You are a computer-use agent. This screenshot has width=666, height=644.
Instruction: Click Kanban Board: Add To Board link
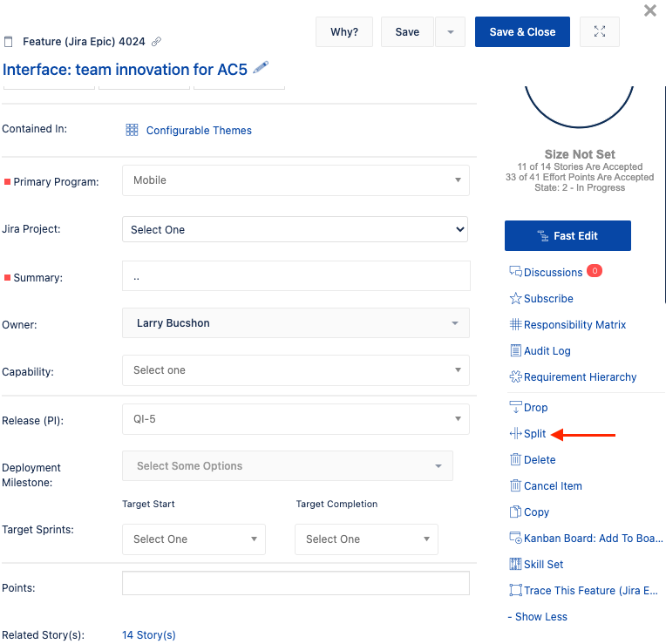click(593, 538)
